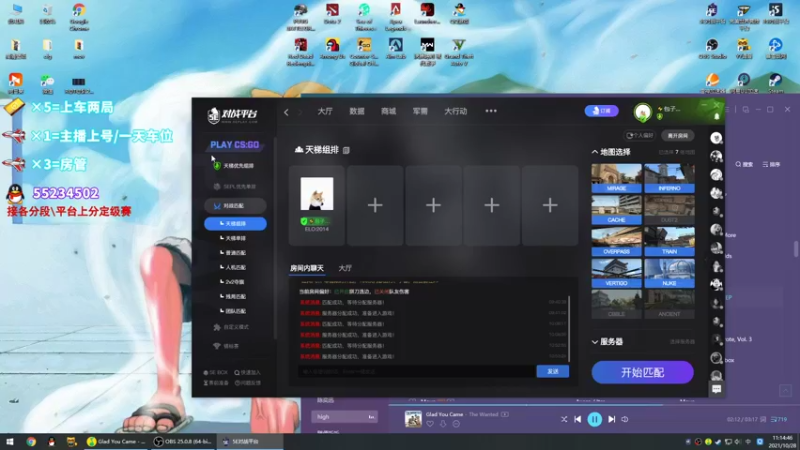
Task: Open the 军团 top navigation tab
Action: click(420, 111)
